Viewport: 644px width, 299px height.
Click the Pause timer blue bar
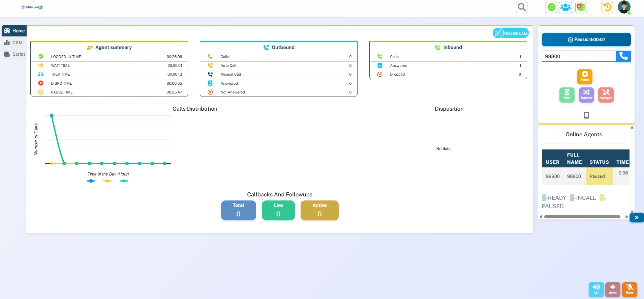tap(586, 39)
